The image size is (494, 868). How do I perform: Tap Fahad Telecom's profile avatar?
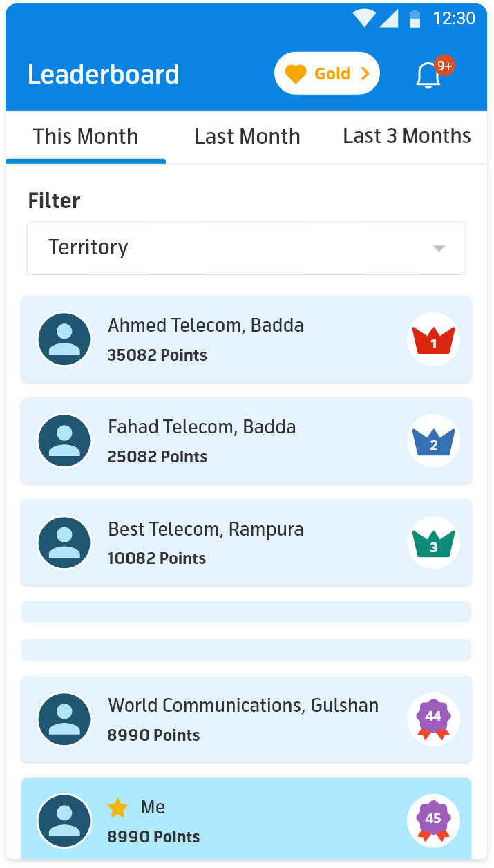(64, 441)
